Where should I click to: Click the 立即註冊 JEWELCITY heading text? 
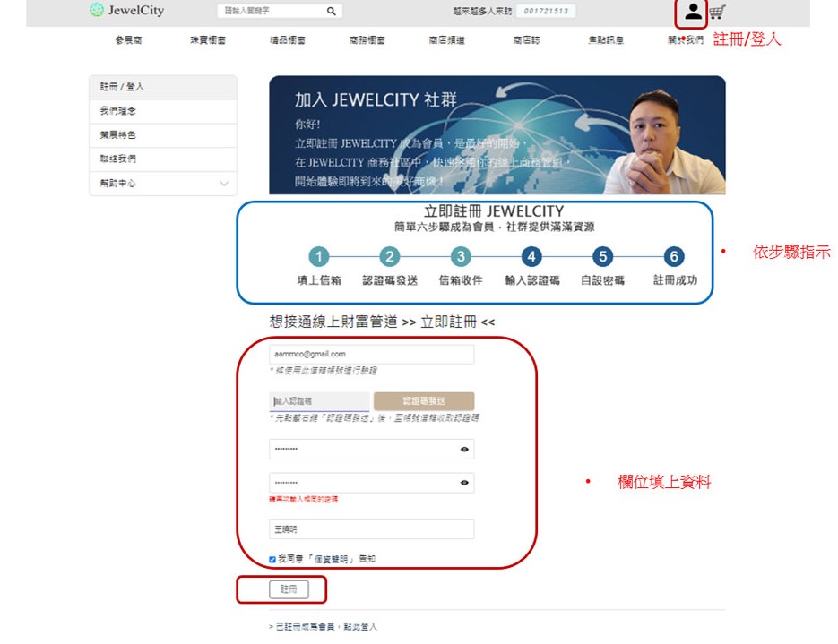(494, 210)
